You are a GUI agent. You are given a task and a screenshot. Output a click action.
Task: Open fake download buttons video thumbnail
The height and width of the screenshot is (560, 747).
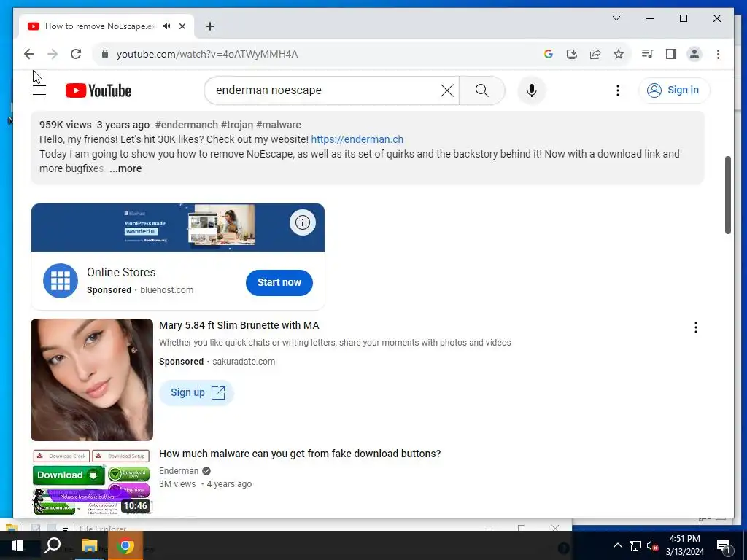pyautogui.click(x=92, y=482)
